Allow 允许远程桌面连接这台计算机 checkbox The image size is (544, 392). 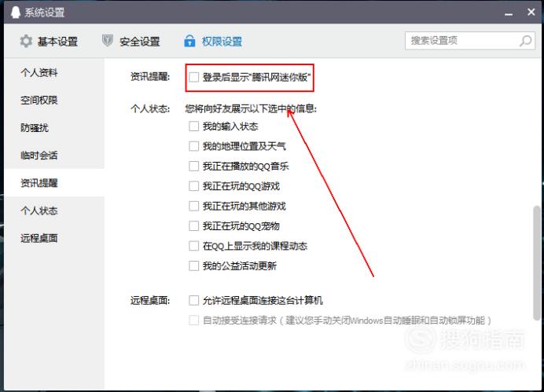[193, 300]
